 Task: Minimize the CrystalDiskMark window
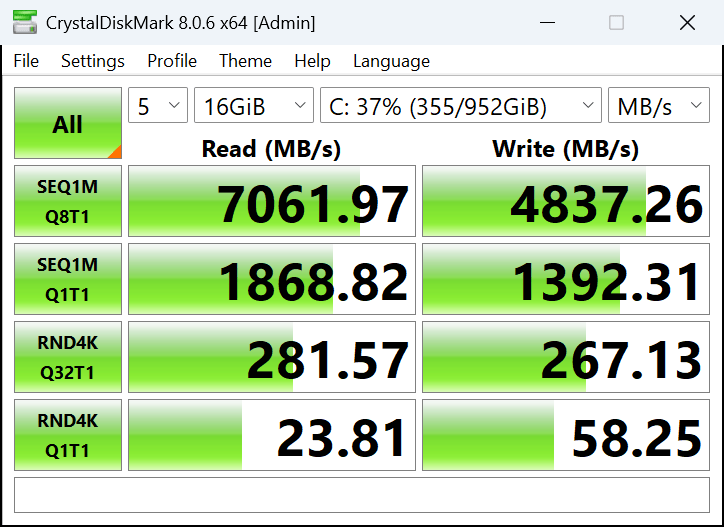(548, 22)
